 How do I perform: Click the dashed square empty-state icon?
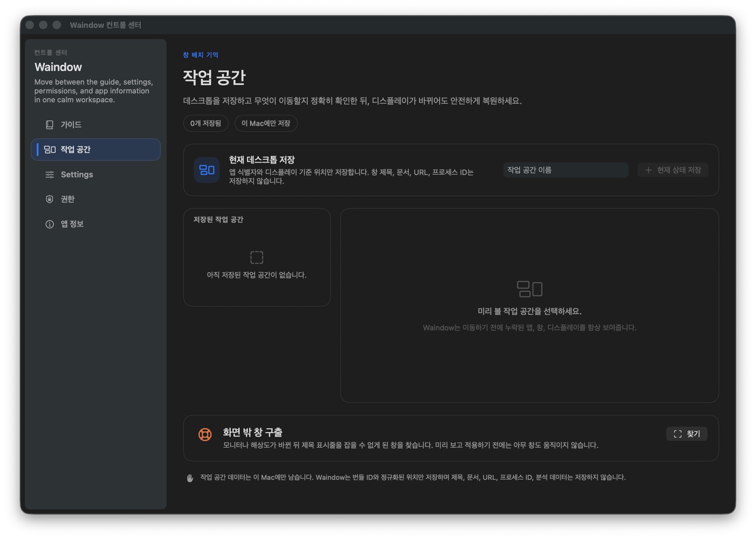click(x=257, y=257)
